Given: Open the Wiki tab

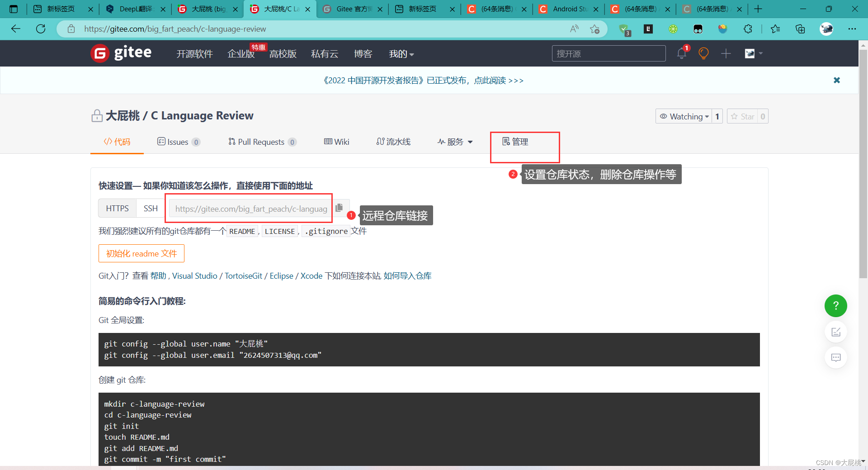Looking at the screenshot, I should pos(337,142).
